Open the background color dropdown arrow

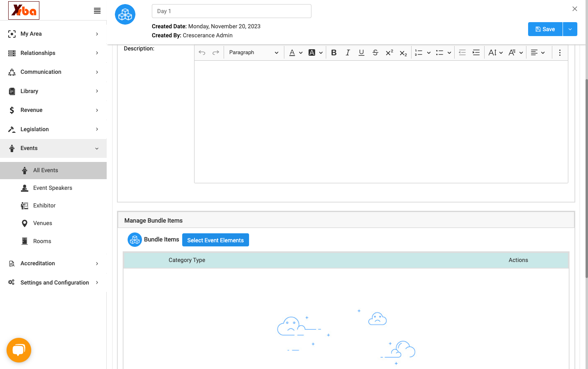[321, 52]
